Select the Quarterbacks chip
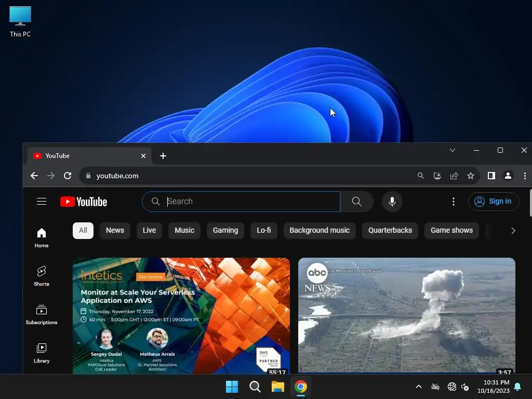Viewport: 532px width, 399px height. (x=390, y=230)
